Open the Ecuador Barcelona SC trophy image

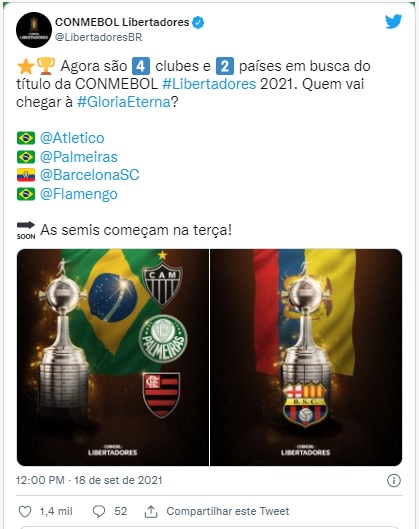pos(306,358)
